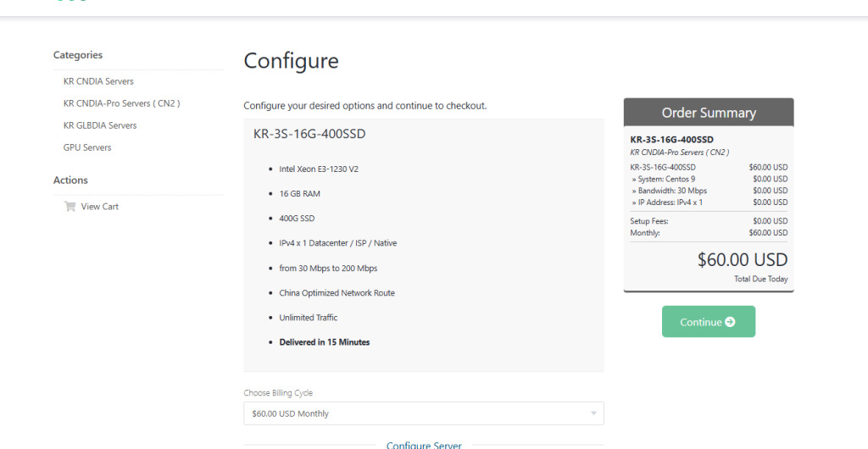Click the Intel Xeon E3-1230 V2 spec line

319,169
